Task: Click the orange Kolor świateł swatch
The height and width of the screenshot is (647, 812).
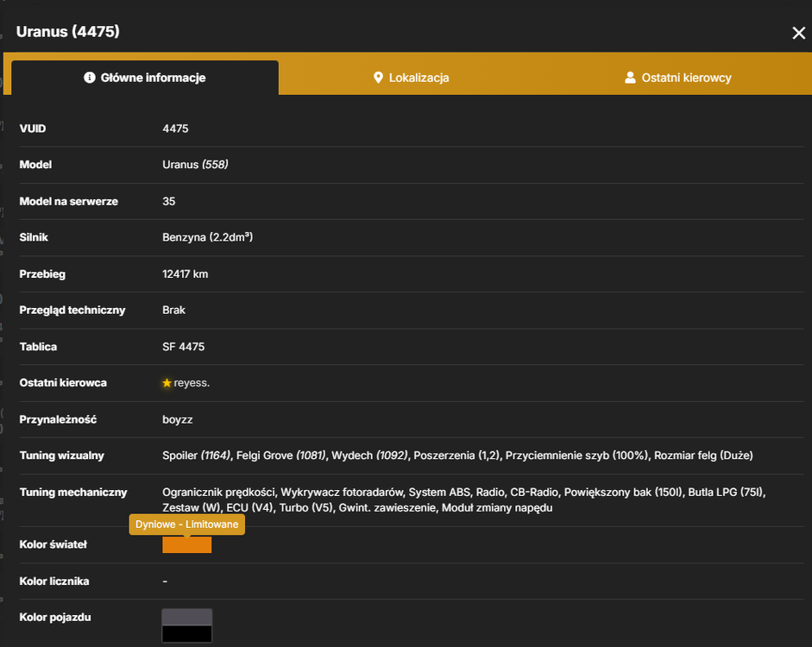Action: coord(187,544)
